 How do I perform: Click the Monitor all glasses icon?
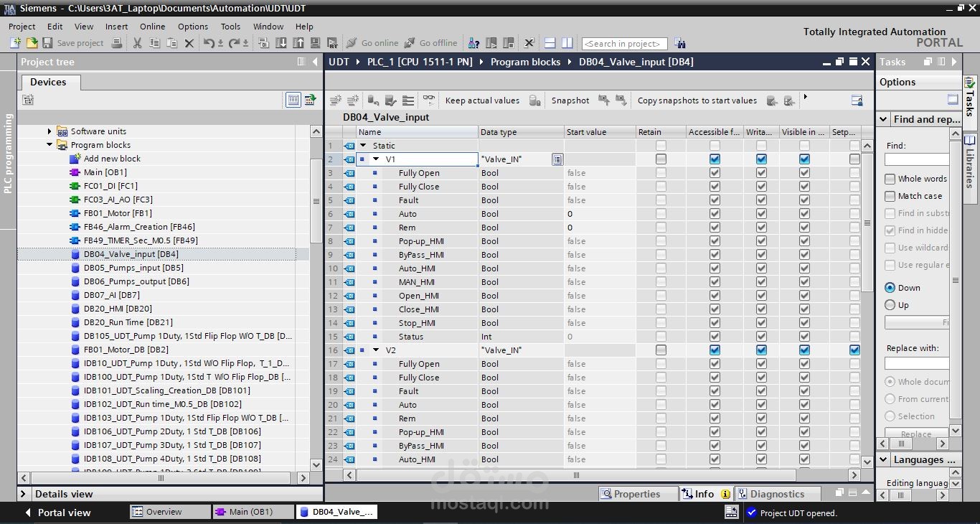(x=428, y=100)
